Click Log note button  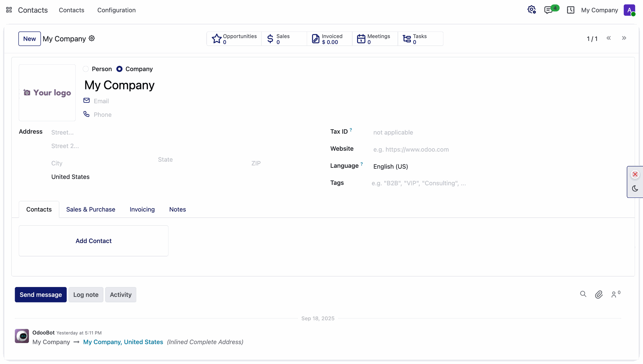click(x=86, y=295)
